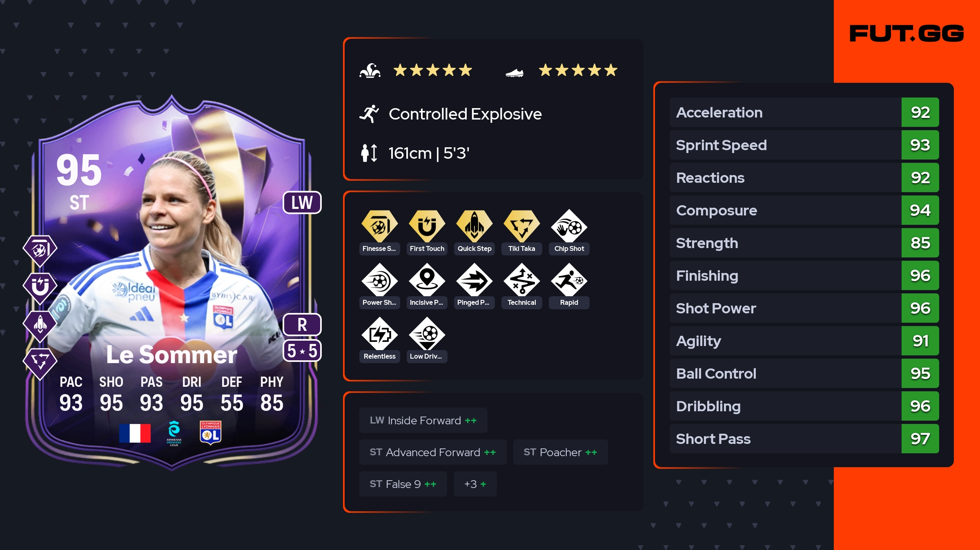Click the Quick Step rocket icon

point(474,226)
